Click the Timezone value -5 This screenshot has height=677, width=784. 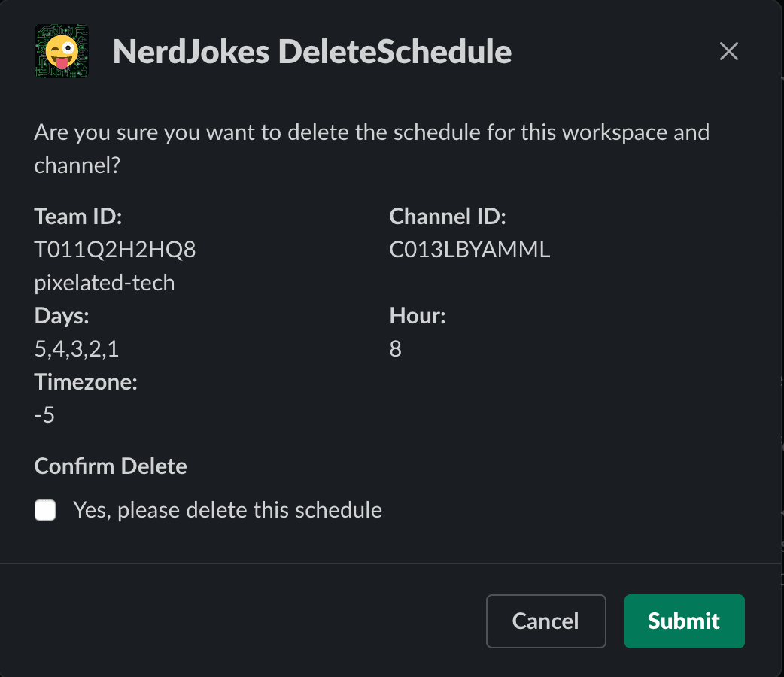45,414
